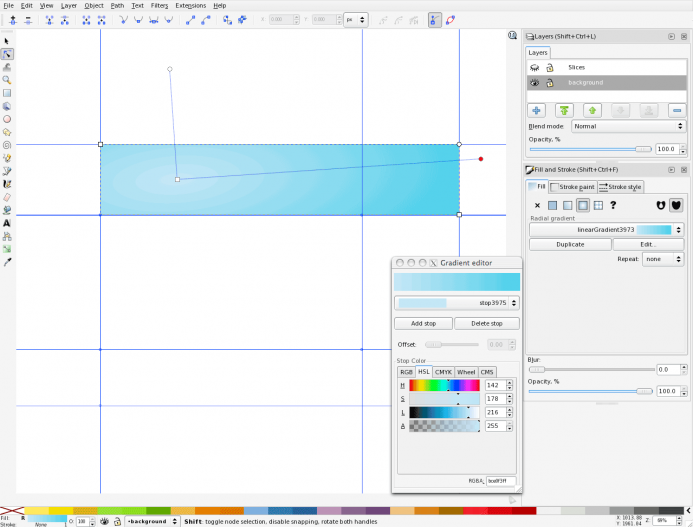Select the Node editing tool

7,54
